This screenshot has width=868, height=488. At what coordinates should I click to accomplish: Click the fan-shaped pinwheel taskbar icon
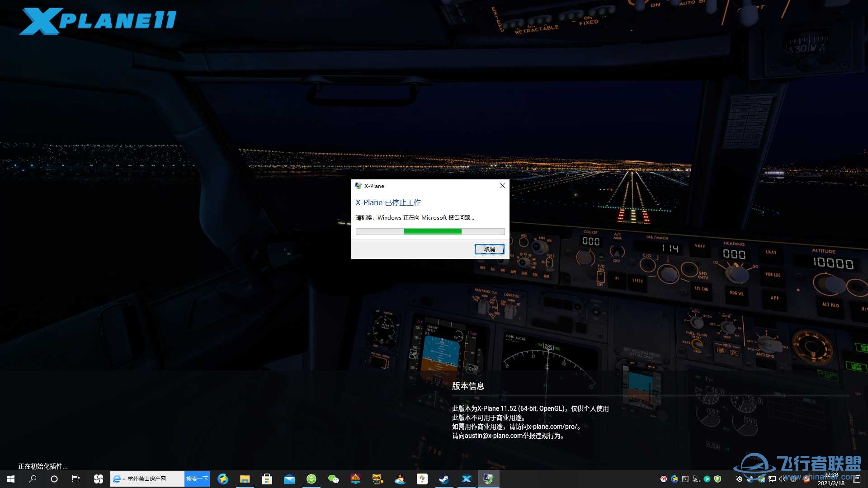[98, 479]
